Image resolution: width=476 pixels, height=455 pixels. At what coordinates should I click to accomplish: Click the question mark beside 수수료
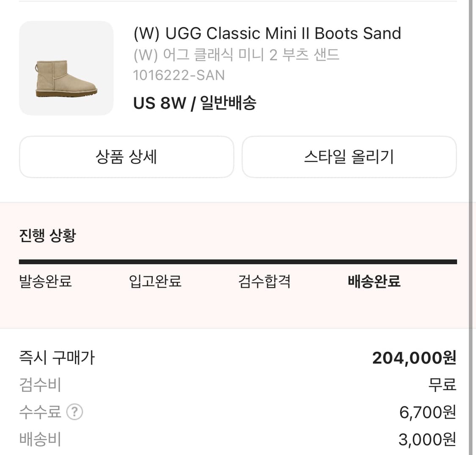click(x=74, y=412)
